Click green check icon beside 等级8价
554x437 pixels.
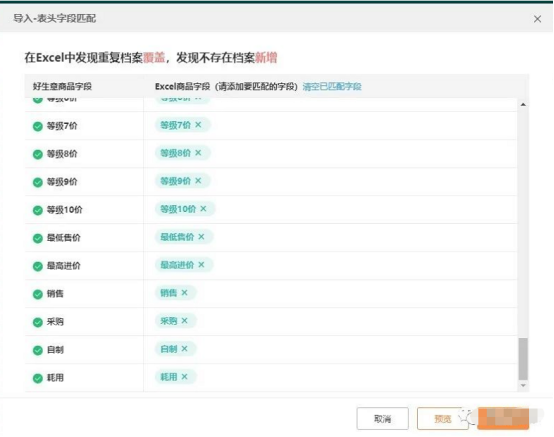pyautogui.click(x=38, y=154)
